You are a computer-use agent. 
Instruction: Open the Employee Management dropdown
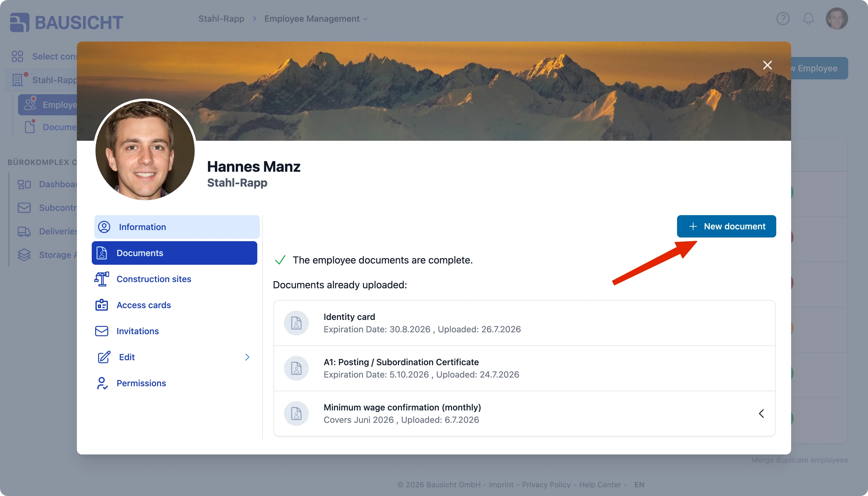(x=316, y=19)
